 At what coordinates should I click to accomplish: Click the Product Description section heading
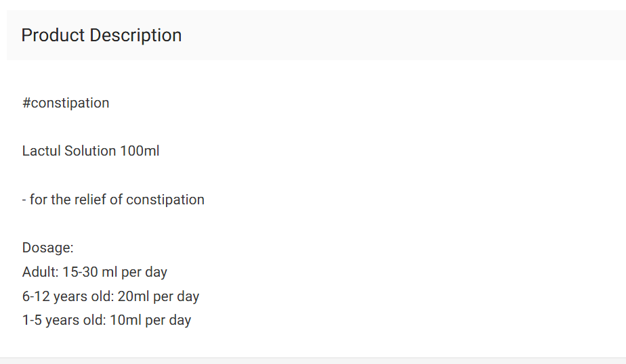coord(102,35)
